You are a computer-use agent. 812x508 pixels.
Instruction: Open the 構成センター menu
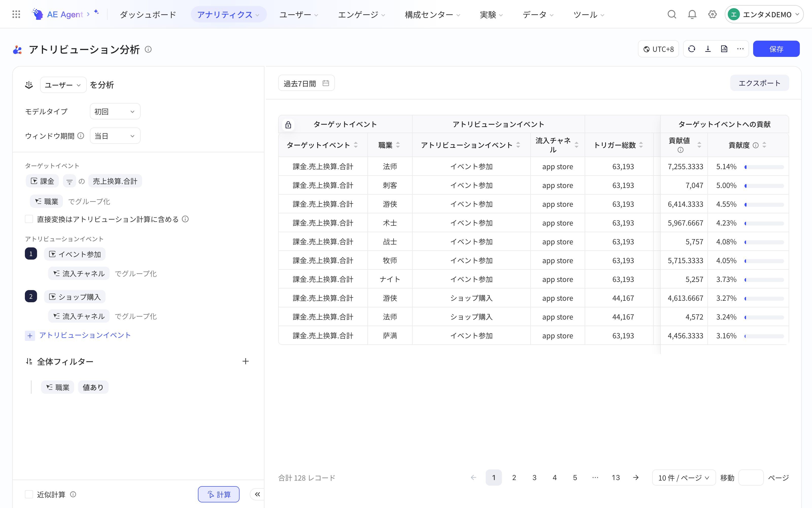432,14
